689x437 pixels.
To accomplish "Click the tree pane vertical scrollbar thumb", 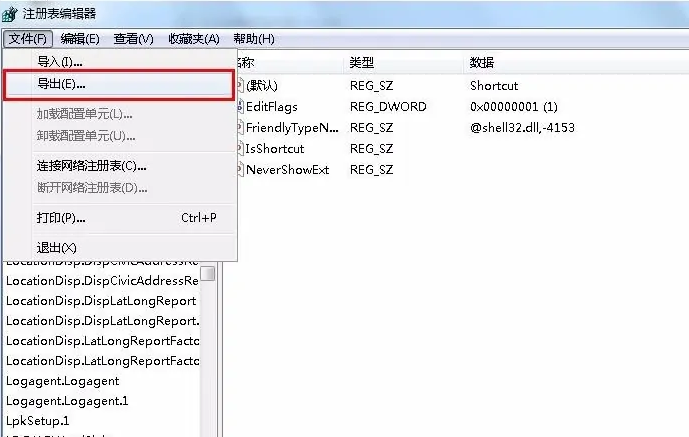I will (208, 273).
